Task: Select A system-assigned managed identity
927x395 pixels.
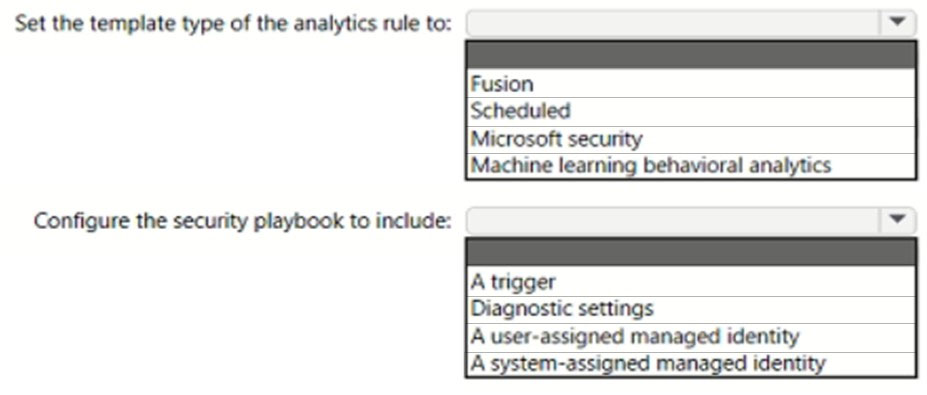Action: click(691, 364)
